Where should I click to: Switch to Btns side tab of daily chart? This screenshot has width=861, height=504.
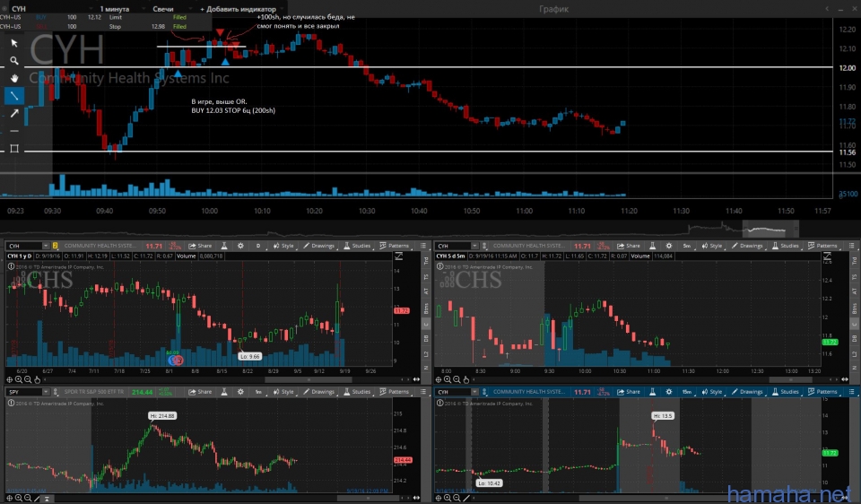(x=426, y=308)
